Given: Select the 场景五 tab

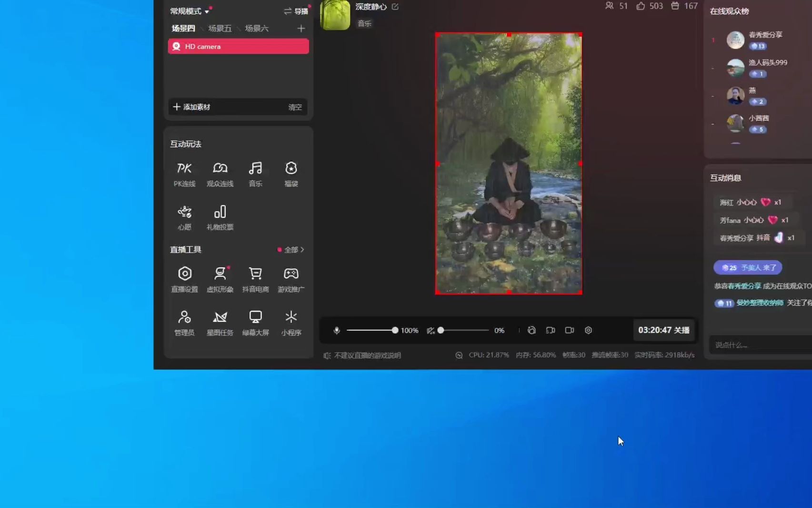Looking at the screenshot, I should (x=220, y=29).
